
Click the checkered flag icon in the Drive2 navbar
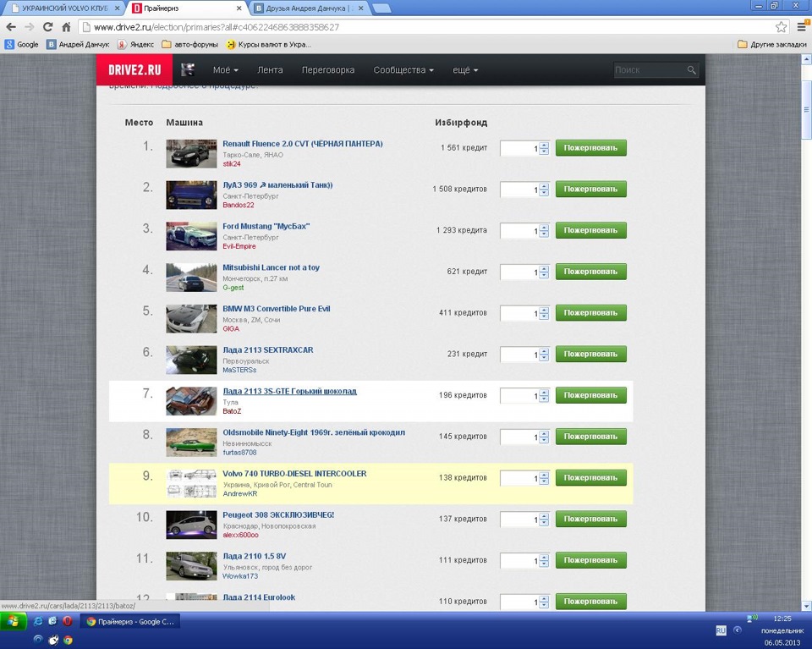[x=188, y=70]
